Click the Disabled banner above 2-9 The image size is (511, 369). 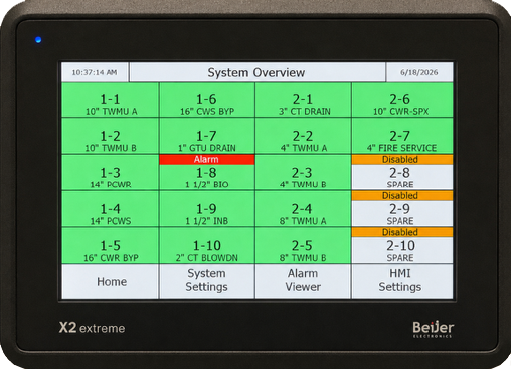402,196
